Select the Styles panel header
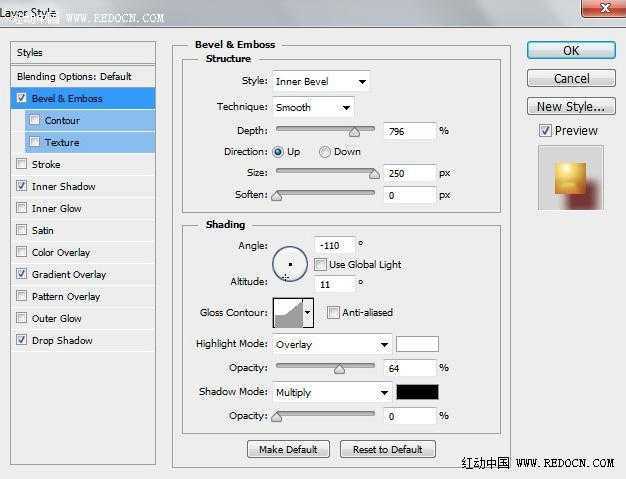The image size is (626, 479). (83, 52)
